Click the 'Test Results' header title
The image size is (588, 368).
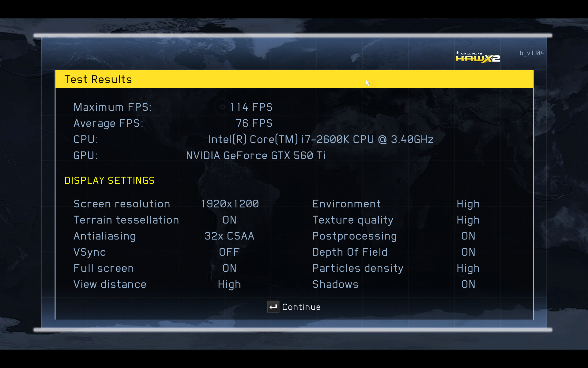point(98,79)
